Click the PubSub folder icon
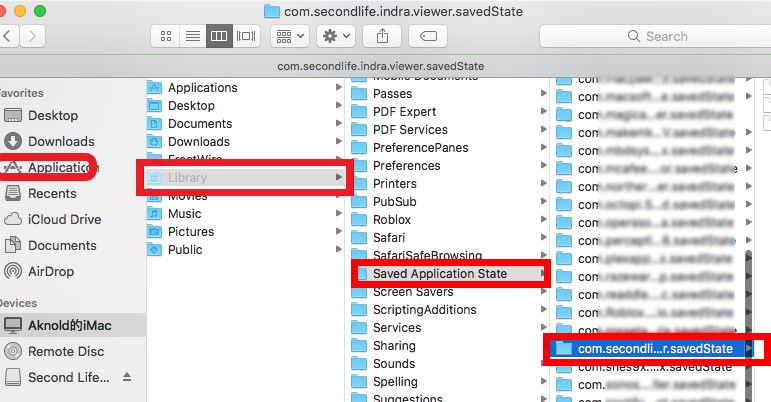The height and width of the screenshot is (402, 771). click(x=359, y=201)
